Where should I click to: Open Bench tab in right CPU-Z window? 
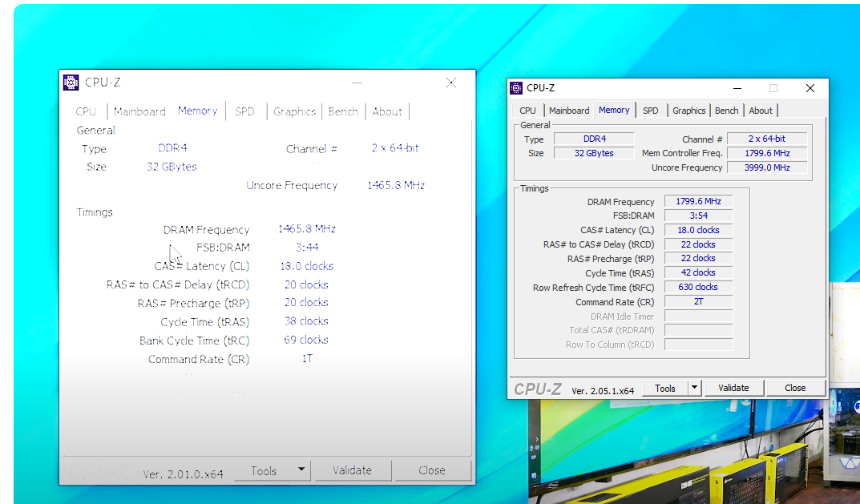pos(727,111)
